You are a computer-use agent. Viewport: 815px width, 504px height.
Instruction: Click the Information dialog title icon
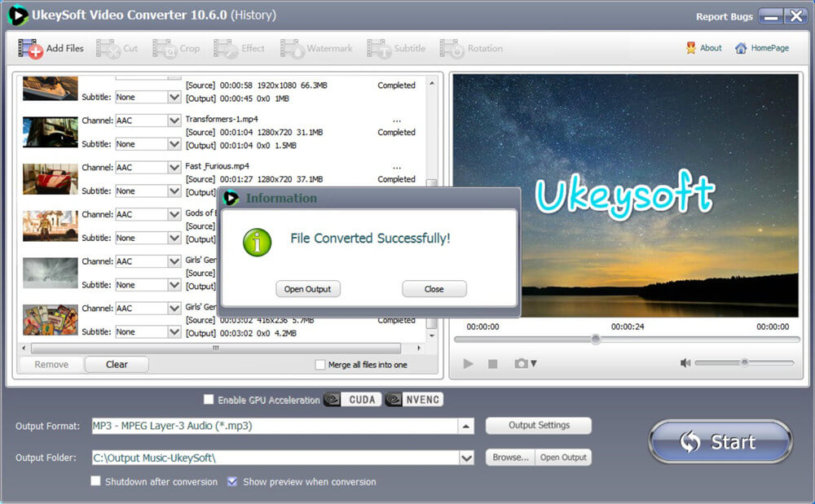tap(231, 198)
